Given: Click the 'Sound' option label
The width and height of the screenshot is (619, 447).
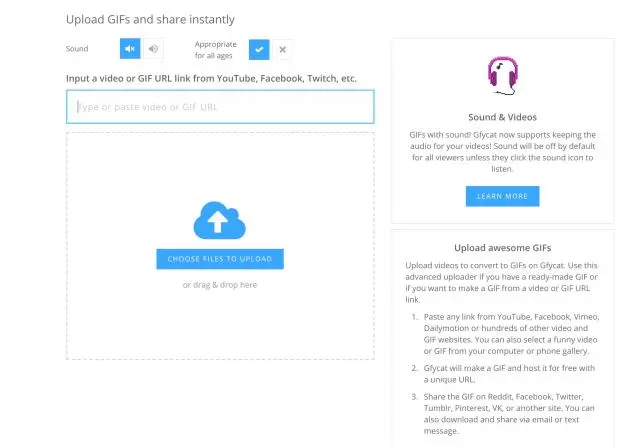Looking at the screenshot, I should (x=77, y=48).
